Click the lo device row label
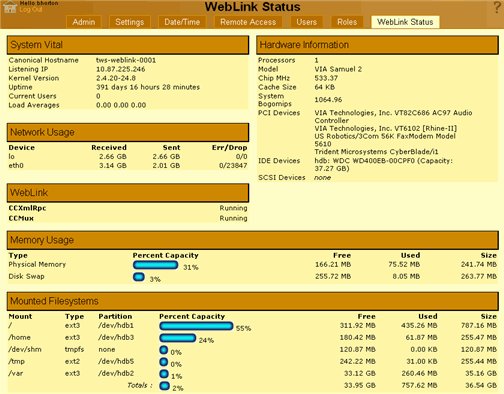 click(12, 157)
